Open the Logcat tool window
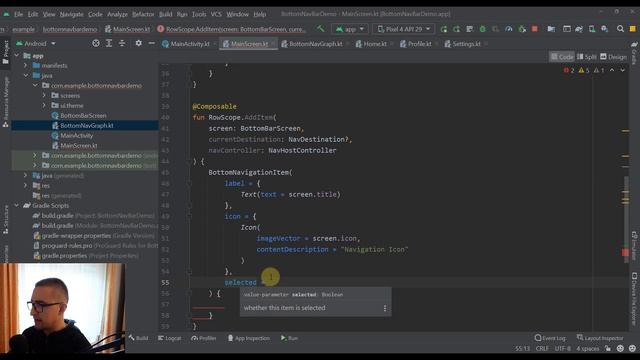The width and height of the screenshot is (640, 360). [x=169, y=338]
